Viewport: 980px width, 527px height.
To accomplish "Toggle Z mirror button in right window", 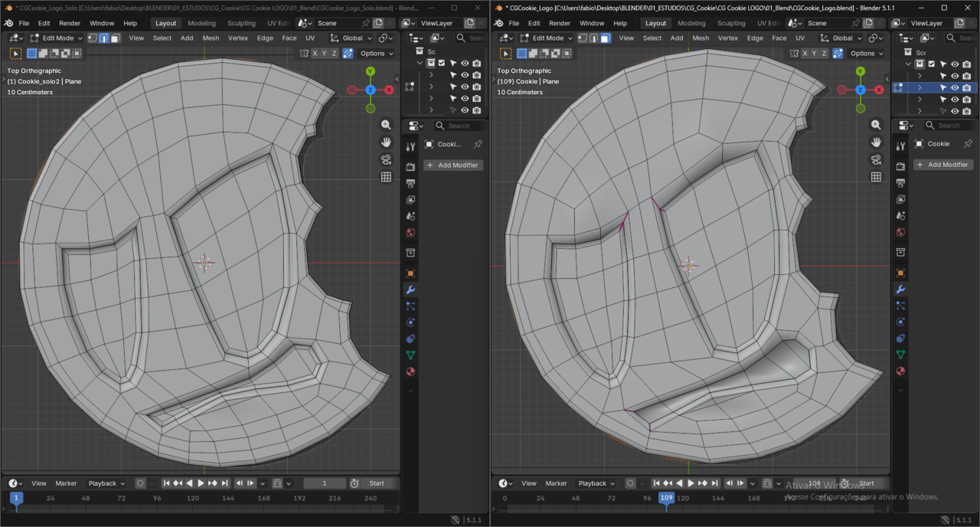I will pyautogui.click(x=824, y=53).
